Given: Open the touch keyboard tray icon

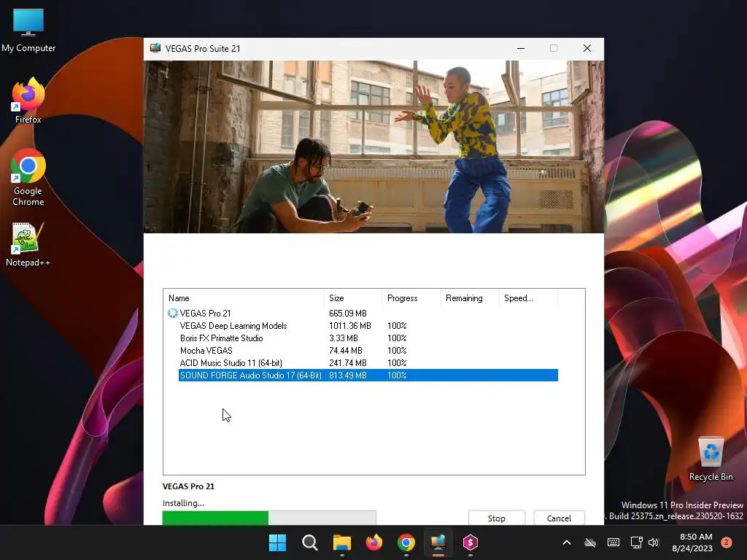Looking at the screenshot, I should point(613,542).
